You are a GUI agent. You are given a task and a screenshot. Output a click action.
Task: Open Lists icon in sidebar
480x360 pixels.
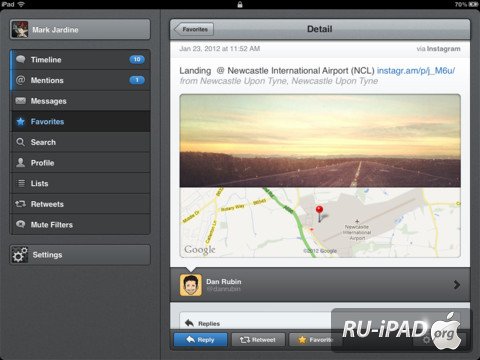click(21, 183)
